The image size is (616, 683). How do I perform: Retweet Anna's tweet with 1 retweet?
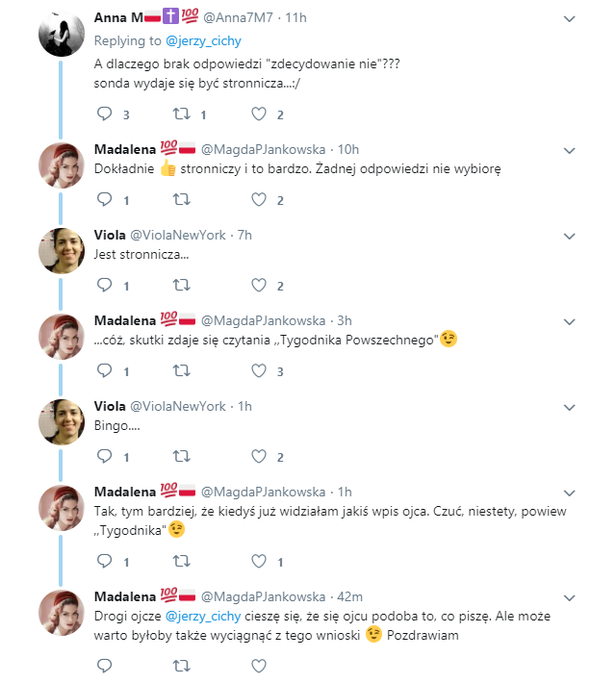(180, 114)
